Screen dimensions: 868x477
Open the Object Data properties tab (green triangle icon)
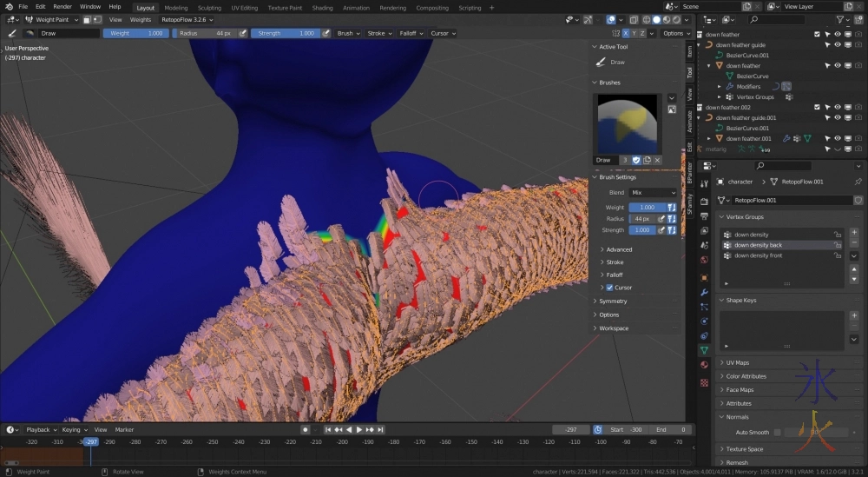704,350
